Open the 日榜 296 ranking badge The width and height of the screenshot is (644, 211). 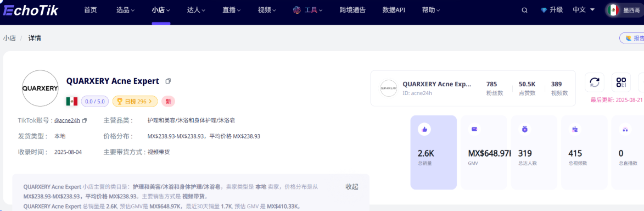tap(135, 101)
